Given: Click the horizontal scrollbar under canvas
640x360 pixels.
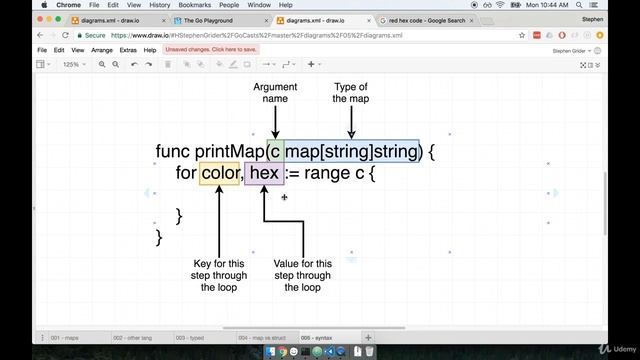Looking at the screenshot, I should coord(314,327).
